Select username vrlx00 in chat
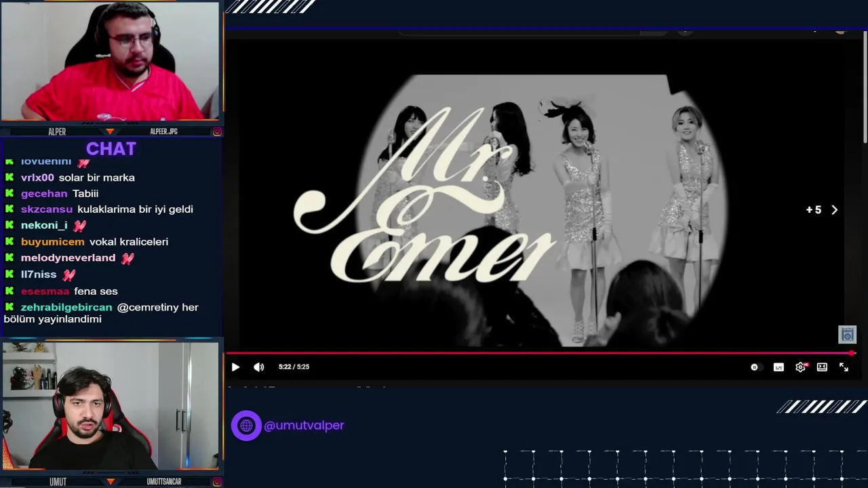The width and height of the screenshot is (868, 488). (37, 178)
